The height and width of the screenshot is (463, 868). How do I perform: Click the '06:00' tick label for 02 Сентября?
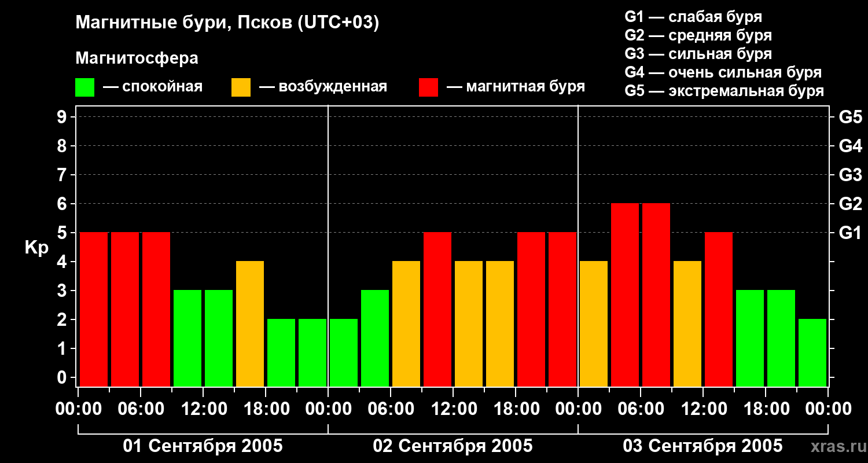pyautogui.click(x=391, y=409)
